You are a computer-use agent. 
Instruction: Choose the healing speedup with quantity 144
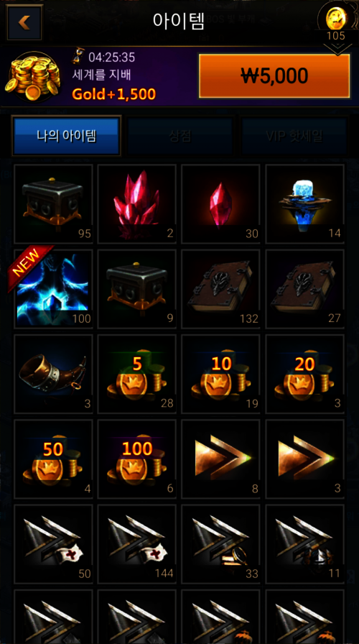pos(137,544)
